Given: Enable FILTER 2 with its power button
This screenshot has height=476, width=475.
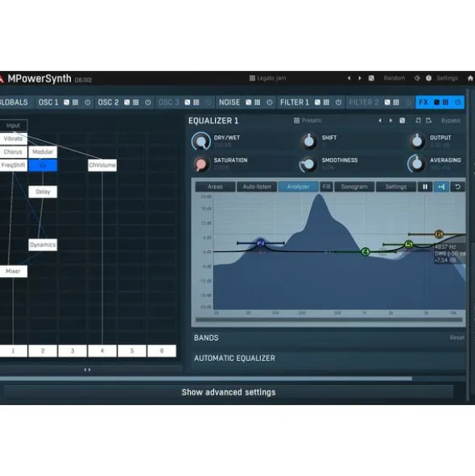Looking at the screenshot, I should [x=408, y=102].
